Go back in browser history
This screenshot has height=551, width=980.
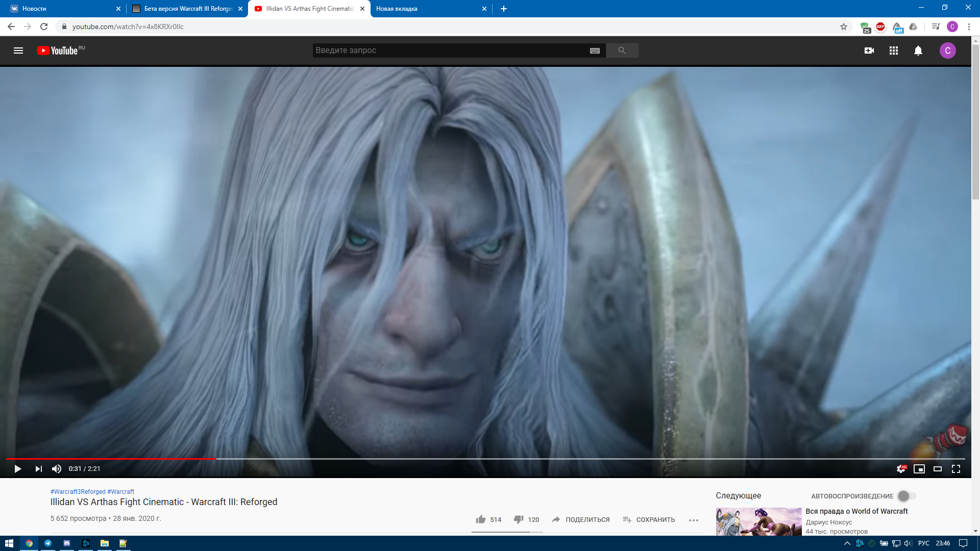11,27
